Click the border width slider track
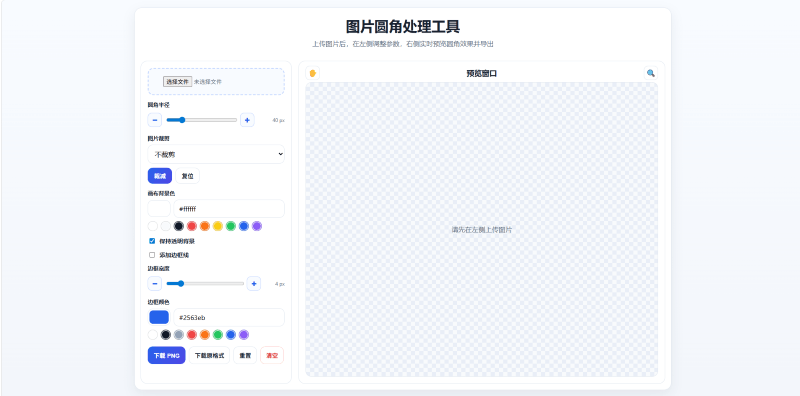 pos(205,284)
